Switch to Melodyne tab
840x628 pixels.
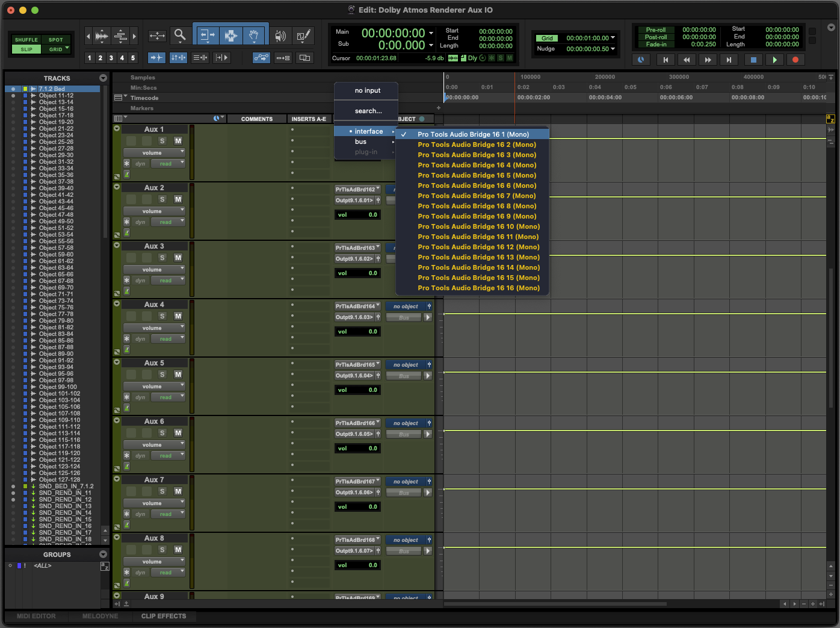[100, 616]
